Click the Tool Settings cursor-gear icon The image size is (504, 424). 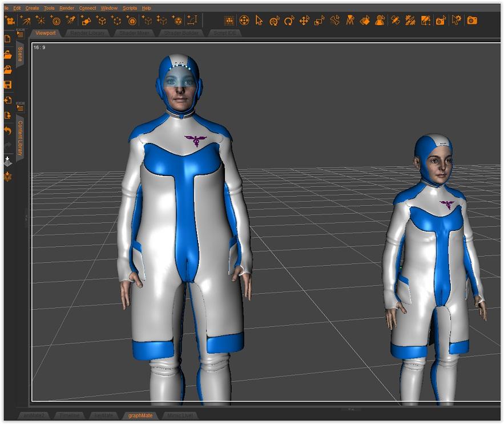click(456, 20)
